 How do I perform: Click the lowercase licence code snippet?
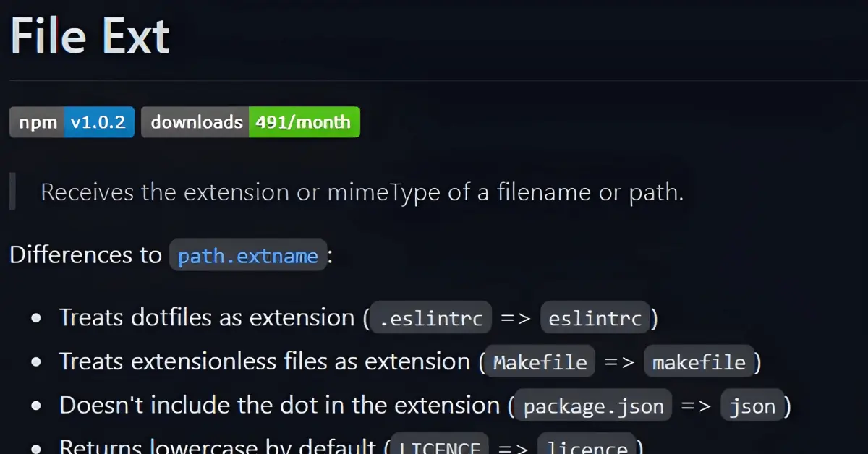[x=587, y=447]
